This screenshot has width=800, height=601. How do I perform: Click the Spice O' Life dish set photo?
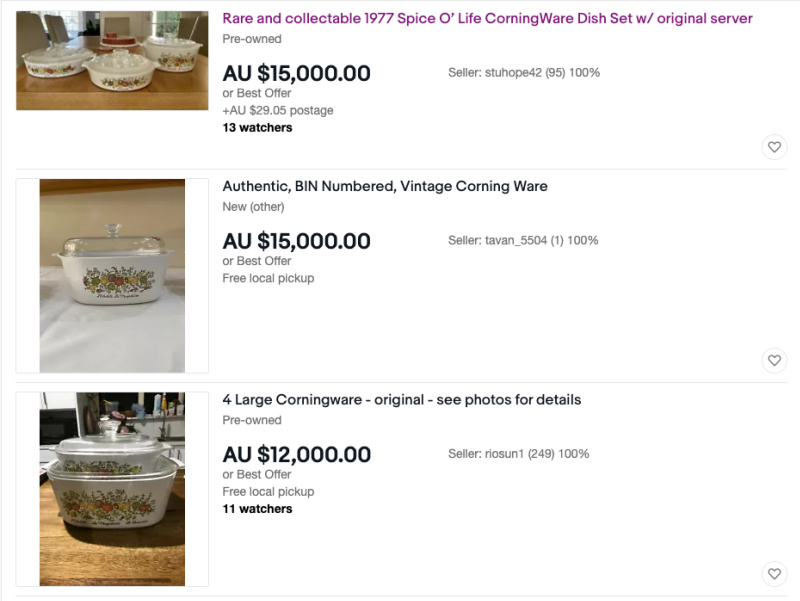coord(112,60)
